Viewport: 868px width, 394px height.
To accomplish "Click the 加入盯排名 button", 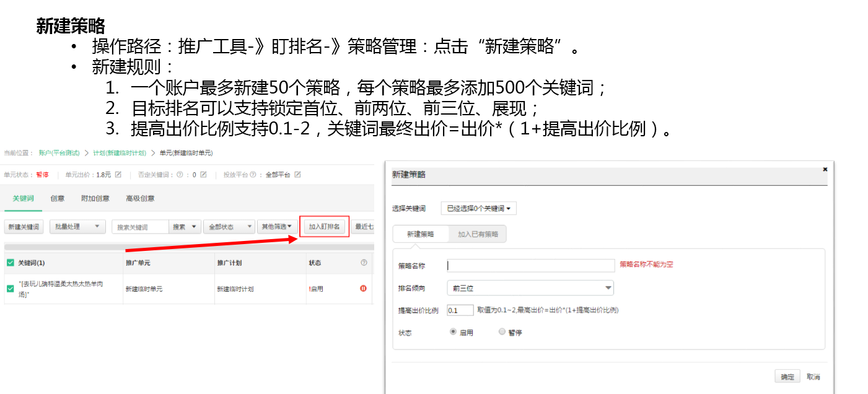I will 324,227.
